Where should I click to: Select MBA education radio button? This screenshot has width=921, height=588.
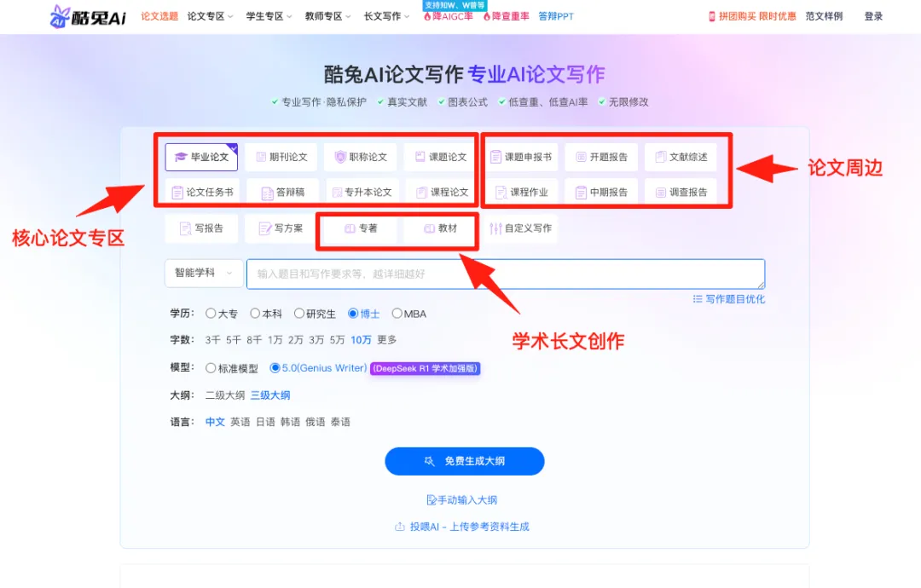pyautogui.click(x=397, y=314)
